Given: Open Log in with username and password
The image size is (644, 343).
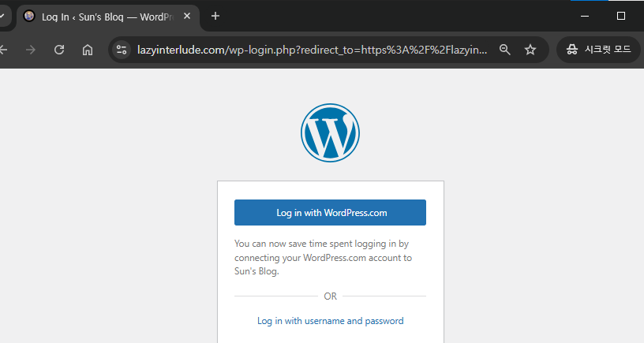Looking at the screenshot, I should [330, 321].
